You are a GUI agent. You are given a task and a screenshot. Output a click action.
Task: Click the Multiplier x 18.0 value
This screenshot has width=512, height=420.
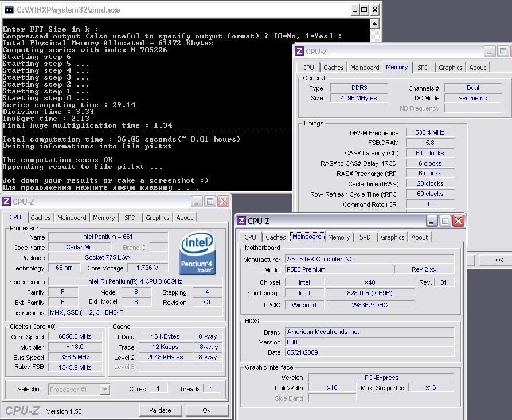click(x=75, y=347)
